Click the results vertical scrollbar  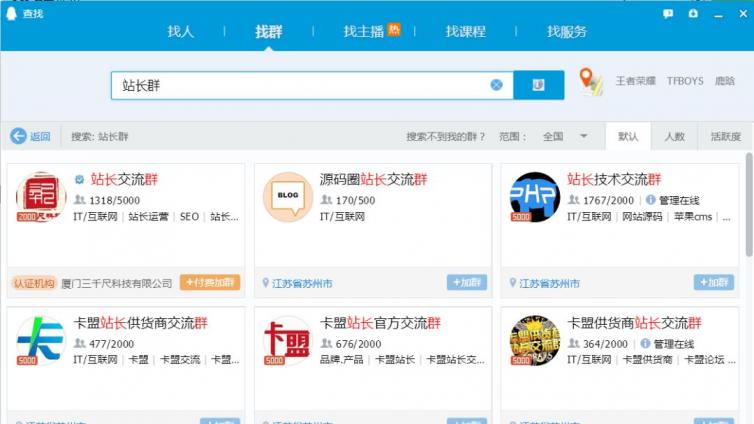(x=749, y=204)
